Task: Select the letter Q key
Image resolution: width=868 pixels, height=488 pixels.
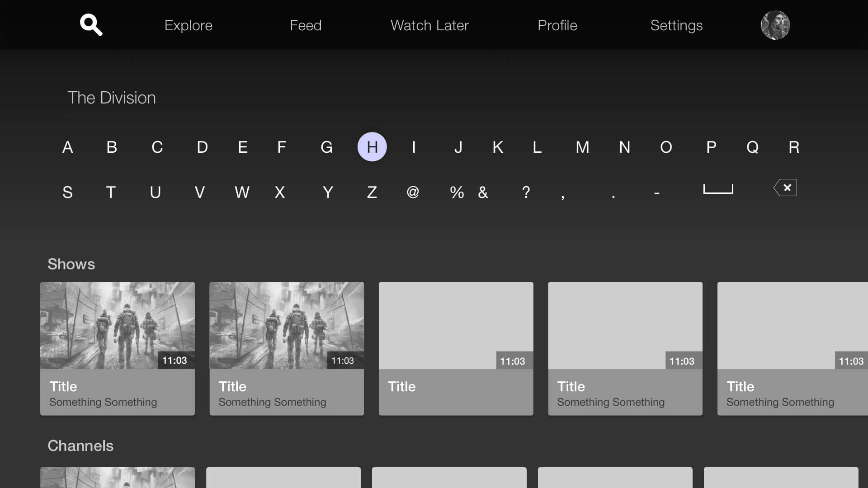Action: click(x=752, y=147)
